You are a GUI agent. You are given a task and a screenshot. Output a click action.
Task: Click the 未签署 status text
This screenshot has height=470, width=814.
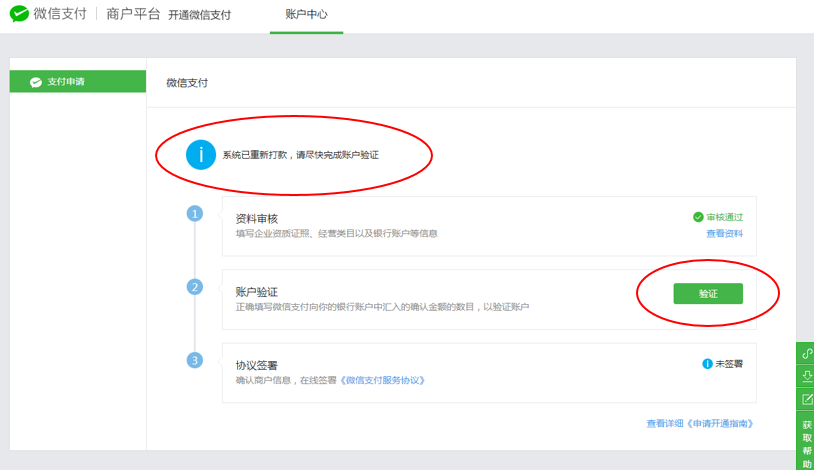pos(729,364)
